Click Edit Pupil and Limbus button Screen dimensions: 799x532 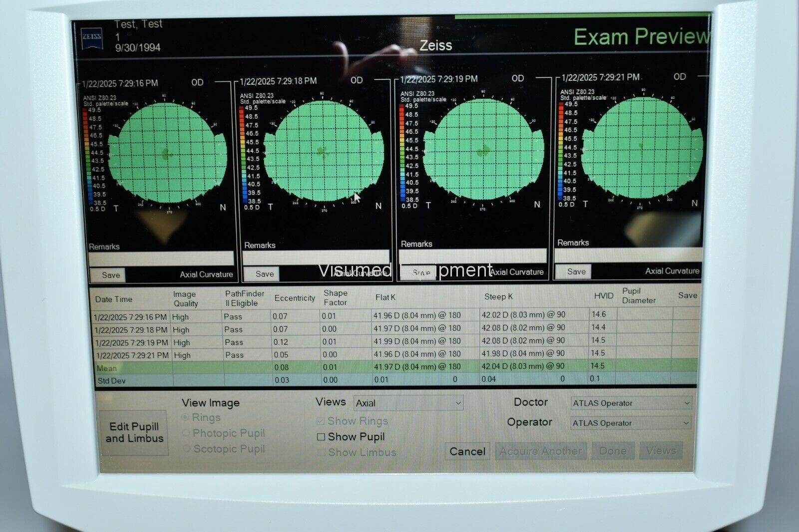(x=134, y=433)
